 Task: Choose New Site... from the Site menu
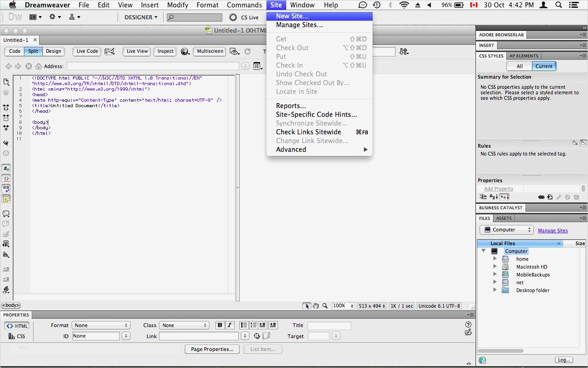point(292,16)
